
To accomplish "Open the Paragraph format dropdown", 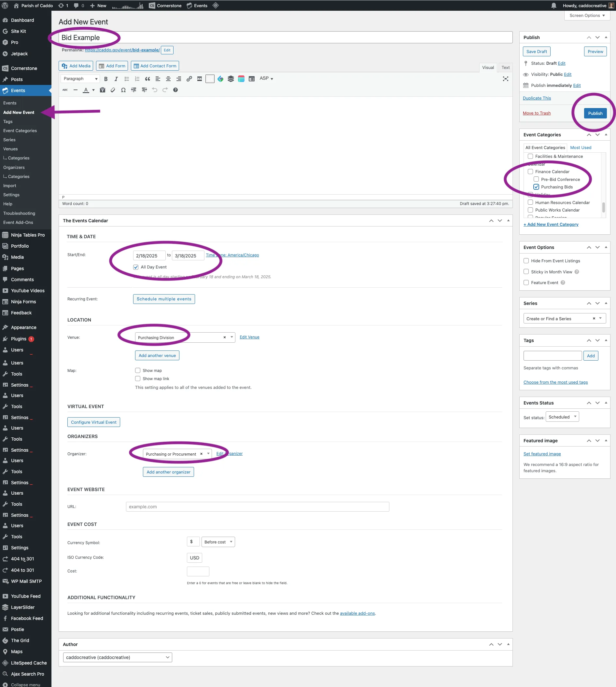I will tap(80, 79).
